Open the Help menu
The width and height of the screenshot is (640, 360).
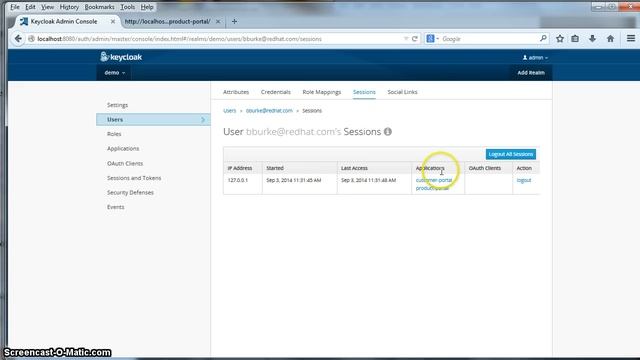click(147, 7)
